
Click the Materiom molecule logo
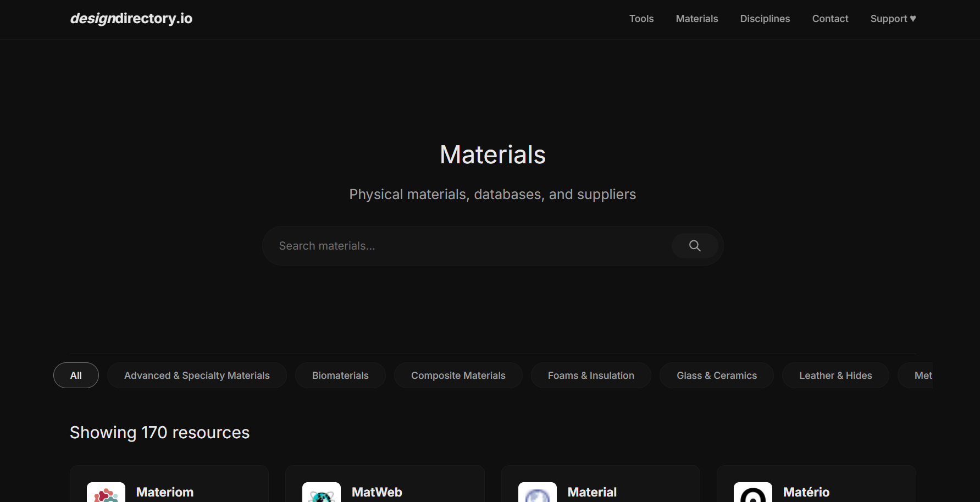coord(106,493)
